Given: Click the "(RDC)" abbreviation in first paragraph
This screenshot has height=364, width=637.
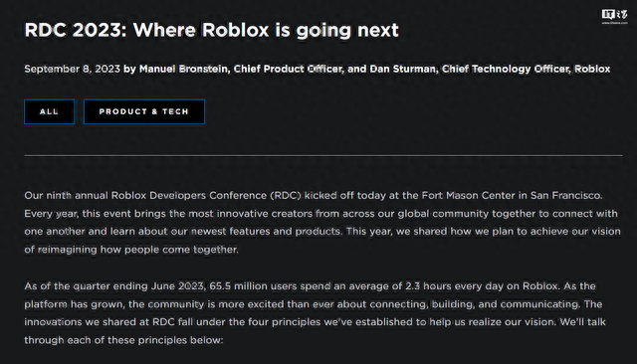Looking at the screenshot, I should [x=286, y=196].
